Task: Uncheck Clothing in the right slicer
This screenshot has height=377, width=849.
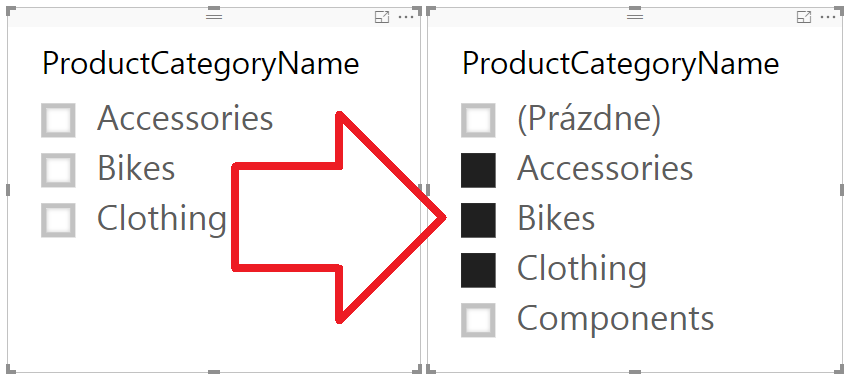Action: click(x=478, y=270)
